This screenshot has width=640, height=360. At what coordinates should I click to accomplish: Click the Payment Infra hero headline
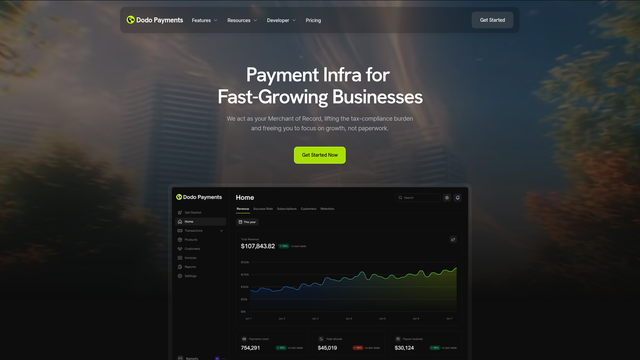(320, 86)
